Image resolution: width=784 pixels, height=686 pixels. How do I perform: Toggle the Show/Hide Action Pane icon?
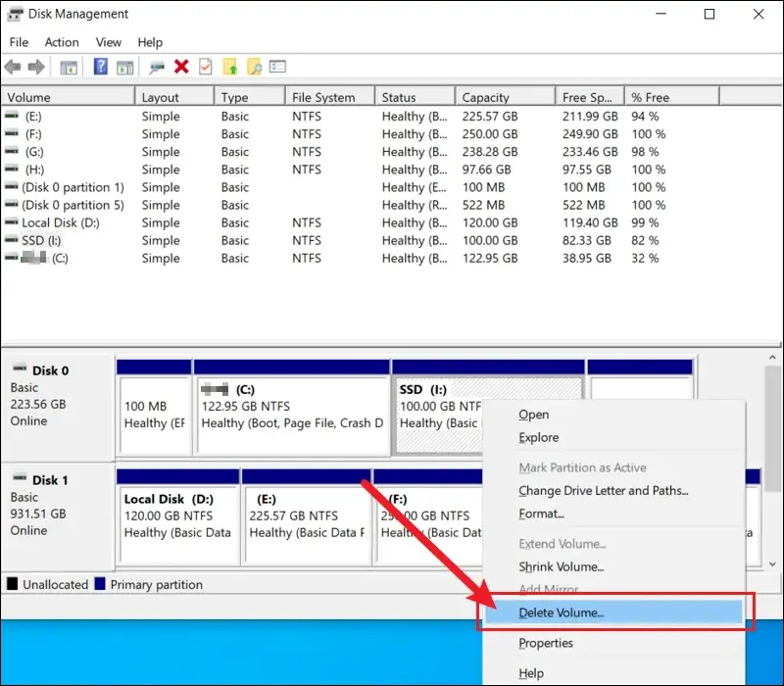125,67
